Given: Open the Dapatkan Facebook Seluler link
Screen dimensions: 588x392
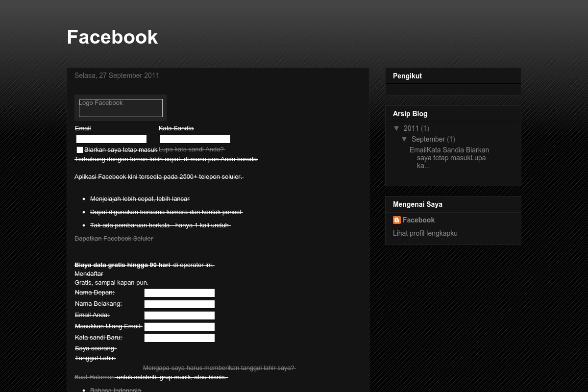Looking at the screenshot, I should [x=114, y=239].
